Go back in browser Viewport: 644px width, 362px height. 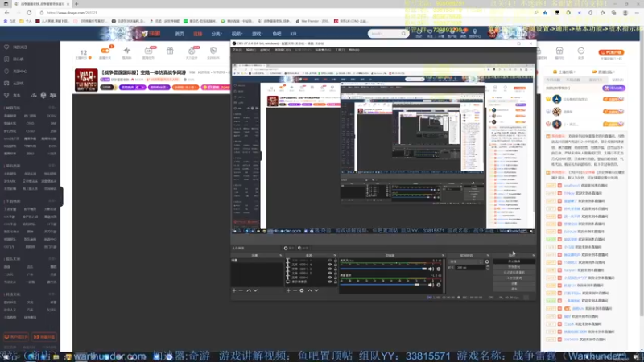pyautogui.click(x=7, y=13)
